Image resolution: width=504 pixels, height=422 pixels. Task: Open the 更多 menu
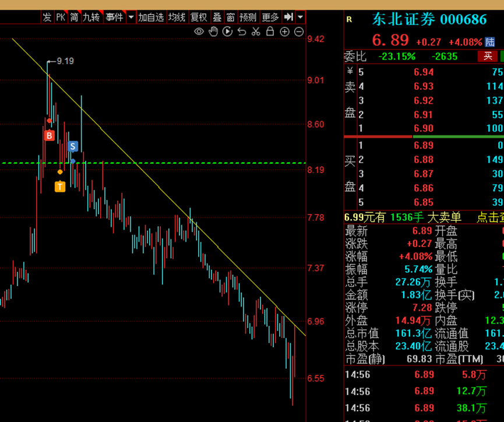point(270,17)
